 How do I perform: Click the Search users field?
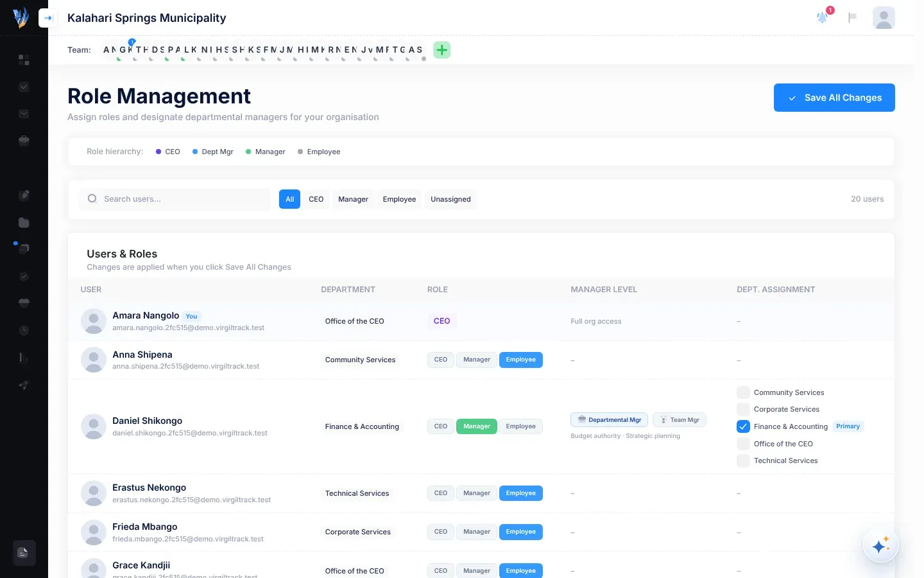click(175, 199)
